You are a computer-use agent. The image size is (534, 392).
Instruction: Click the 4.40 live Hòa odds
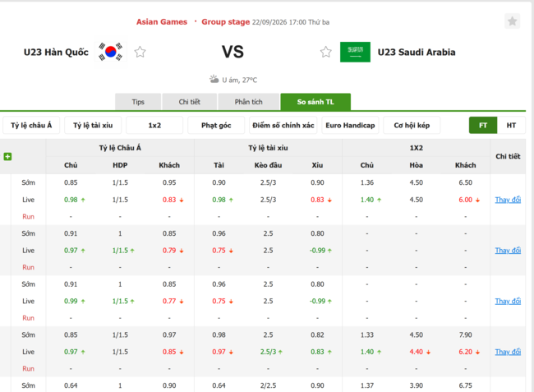coord(417,352)
